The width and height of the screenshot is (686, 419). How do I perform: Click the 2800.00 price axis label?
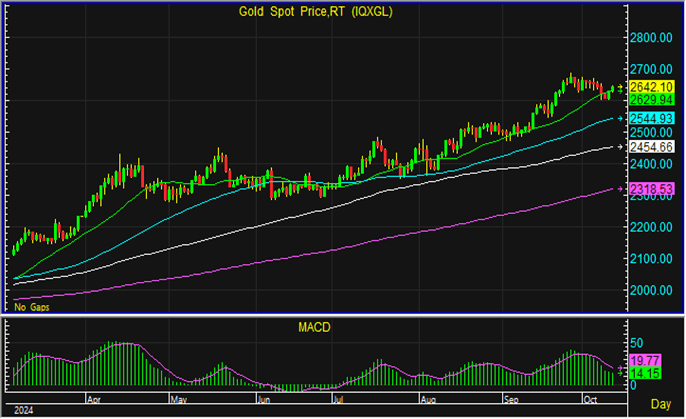[x=650, y=38]
